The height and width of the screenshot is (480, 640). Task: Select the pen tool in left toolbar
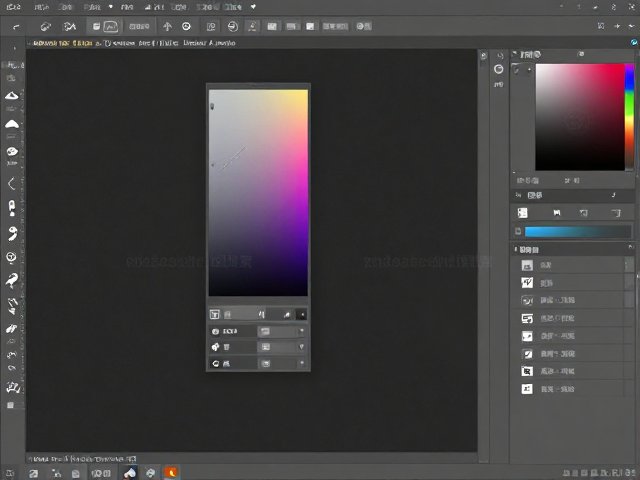(12, 306)
